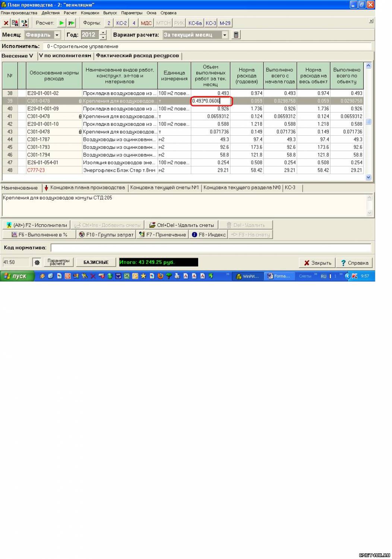This screenshot has width=392, height=559.
Task: Run calculation with green play button
Action: pos(61,23)
